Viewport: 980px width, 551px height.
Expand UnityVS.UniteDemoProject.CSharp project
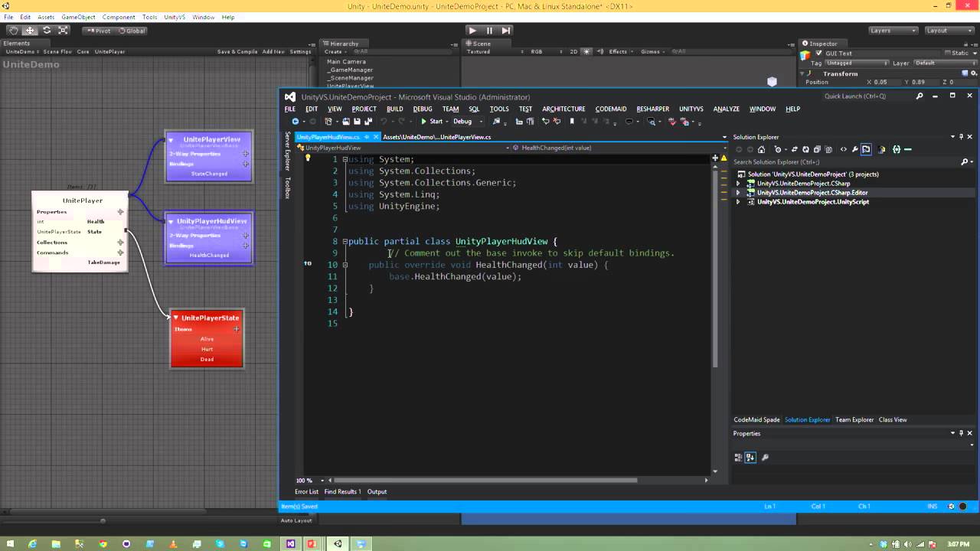point(738,184)
